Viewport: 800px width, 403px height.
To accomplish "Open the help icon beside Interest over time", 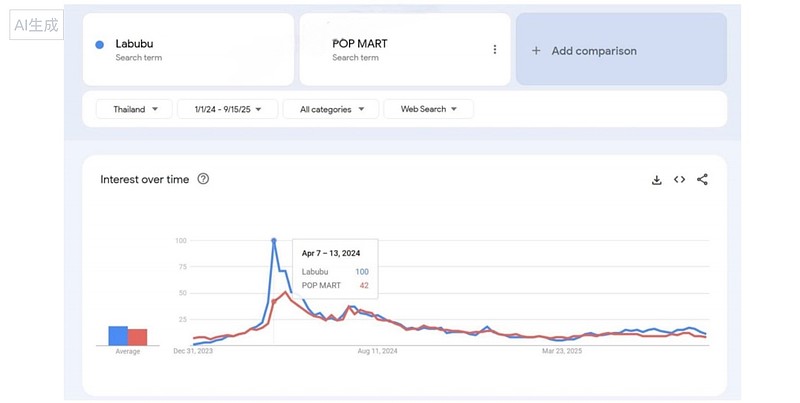I will tap(203, 179).
